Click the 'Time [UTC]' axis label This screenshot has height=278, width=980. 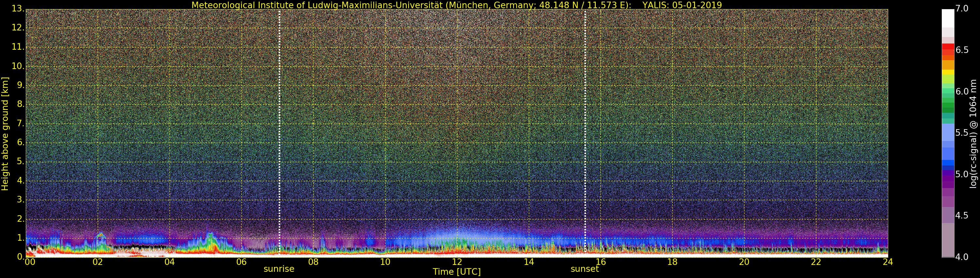[x=457, y=272]
